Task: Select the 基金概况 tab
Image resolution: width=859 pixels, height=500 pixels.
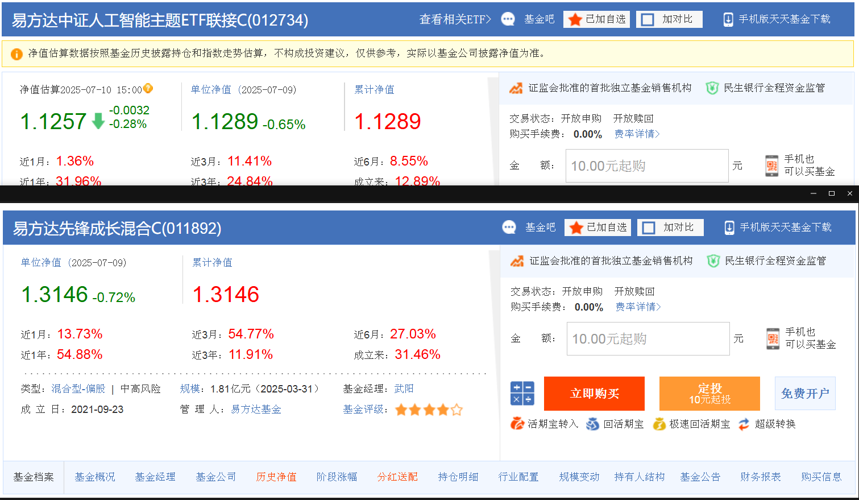Action: coord(95,477)
